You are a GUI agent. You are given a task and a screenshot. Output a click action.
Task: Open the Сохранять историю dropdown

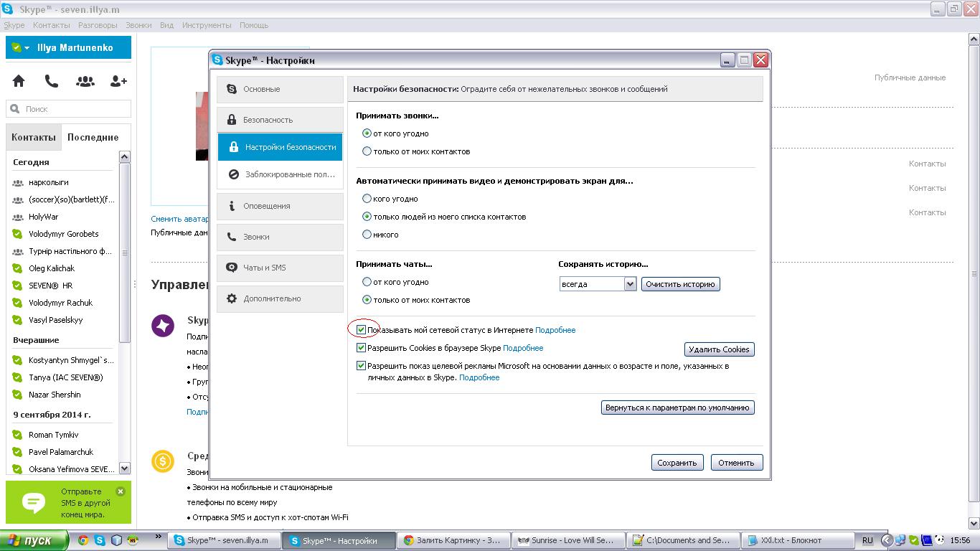click(598, 284)
